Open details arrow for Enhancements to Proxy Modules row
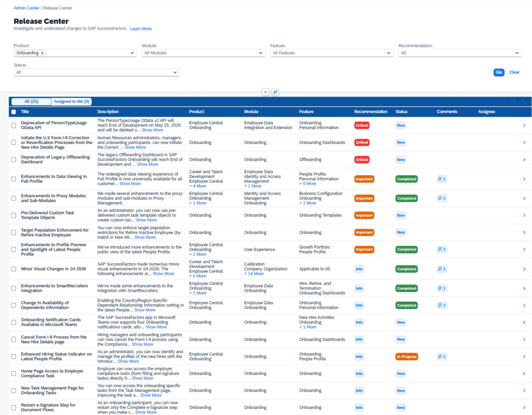532x415 pixels. coord(524,198)
